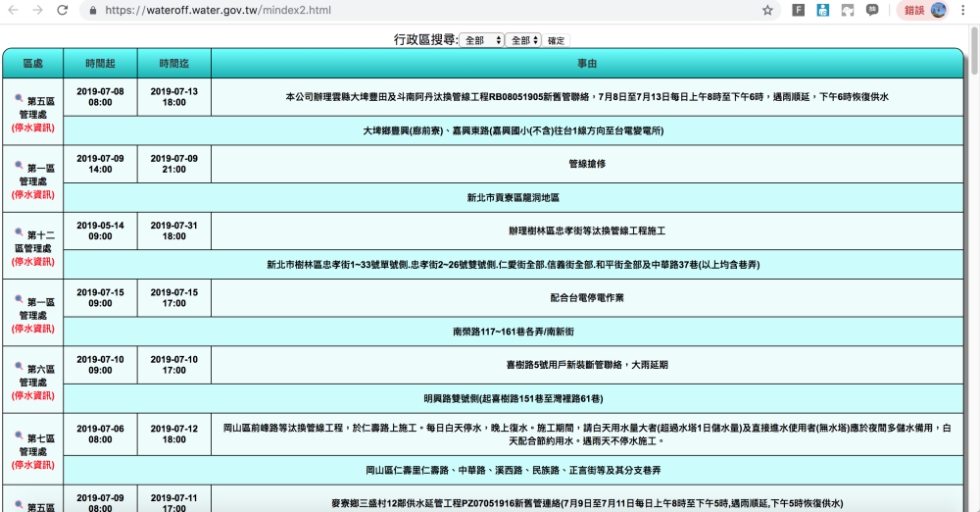Open the second 全部 district dropdown
Screen dimensions: 980x512
pyautogui.click(x=523, y=40)
